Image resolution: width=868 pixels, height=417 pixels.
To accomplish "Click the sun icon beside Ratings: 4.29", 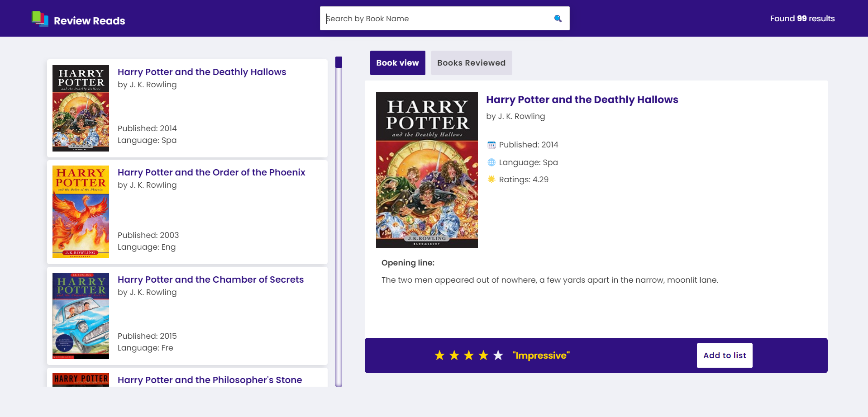I will 491,180.
